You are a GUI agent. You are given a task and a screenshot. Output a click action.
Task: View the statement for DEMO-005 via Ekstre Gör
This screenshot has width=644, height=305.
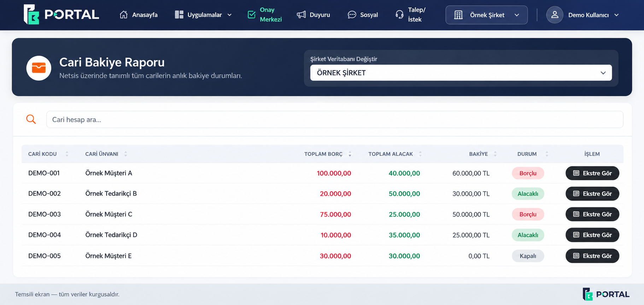pos(592,256)
